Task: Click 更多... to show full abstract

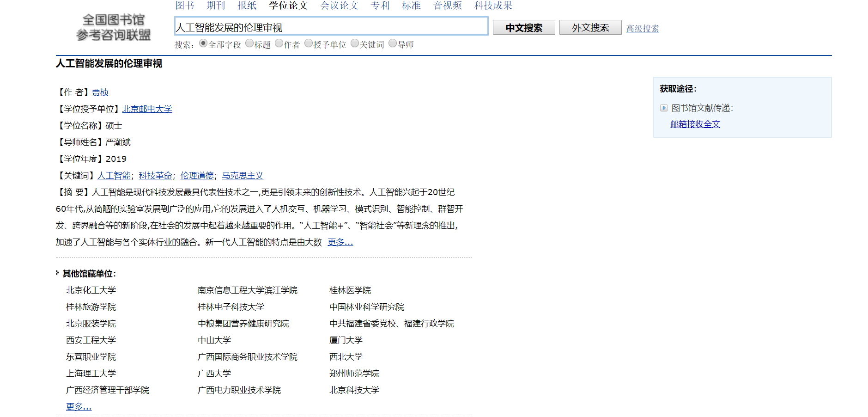Action: pos(340,242)
